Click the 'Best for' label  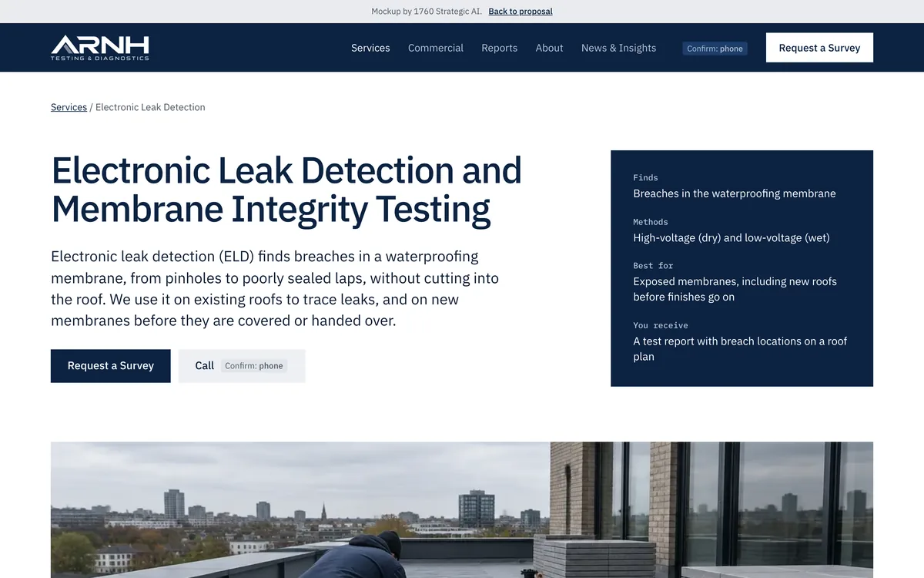tap(653, 265)
